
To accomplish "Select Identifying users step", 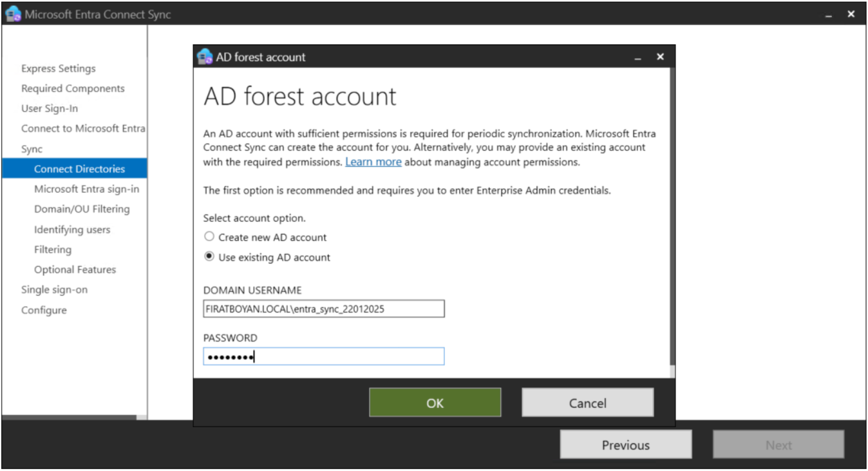I will (72, 229).
